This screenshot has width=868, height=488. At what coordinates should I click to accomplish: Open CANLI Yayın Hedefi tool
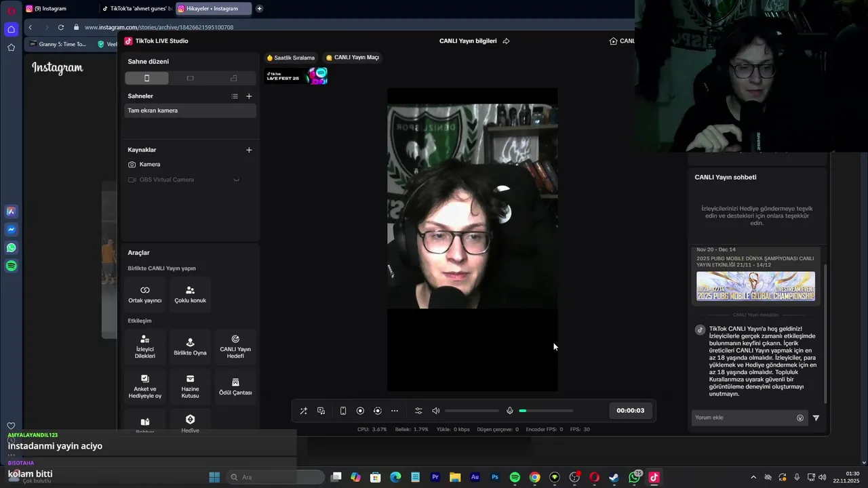[x=235, y=346]
